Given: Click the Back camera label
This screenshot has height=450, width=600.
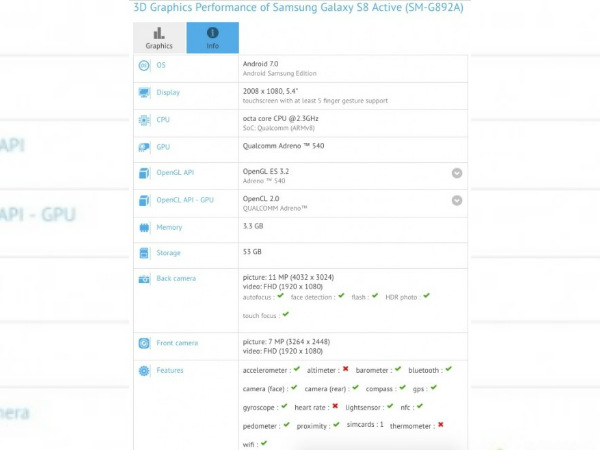Looking at the screenshot, I should point(176,279).
